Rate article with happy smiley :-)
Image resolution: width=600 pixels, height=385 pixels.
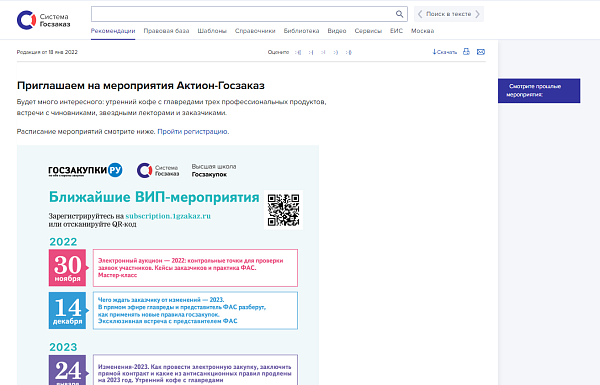(335, 52)
